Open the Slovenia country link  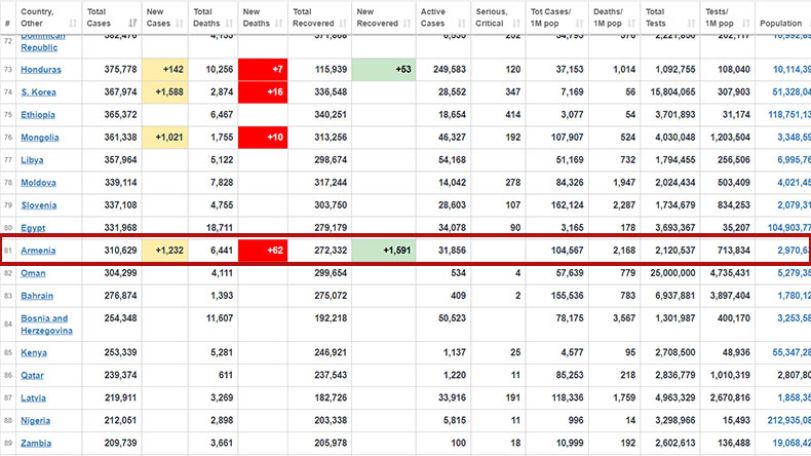(x=39, y=205)
